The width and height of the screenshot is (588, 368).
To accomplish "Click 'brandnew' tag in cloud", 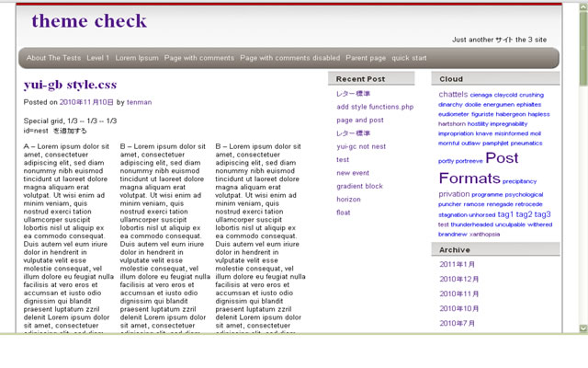I will pos(453,235).
